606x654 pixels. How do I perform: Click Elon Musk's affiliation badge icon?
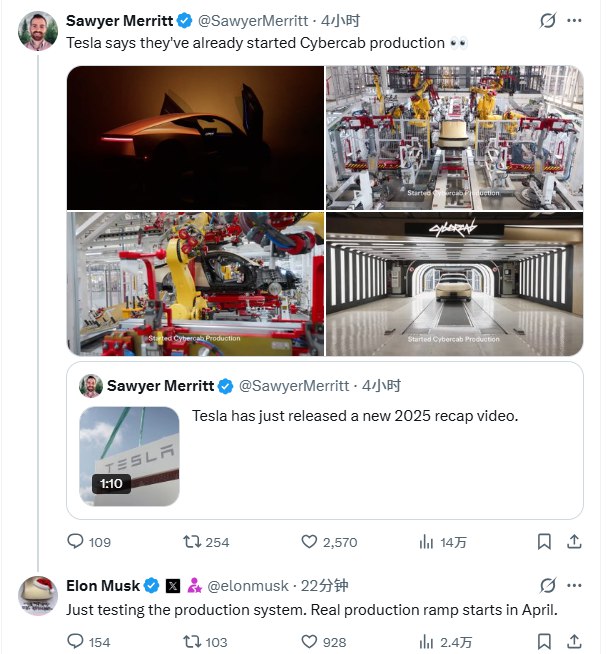(x=195, y=585)
